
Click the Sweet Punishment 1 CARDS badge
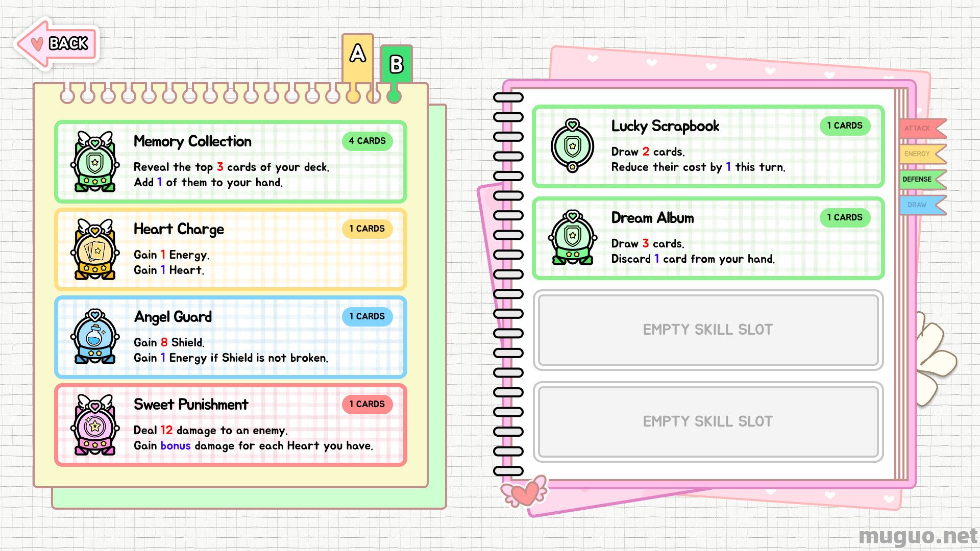pos(367,404)
